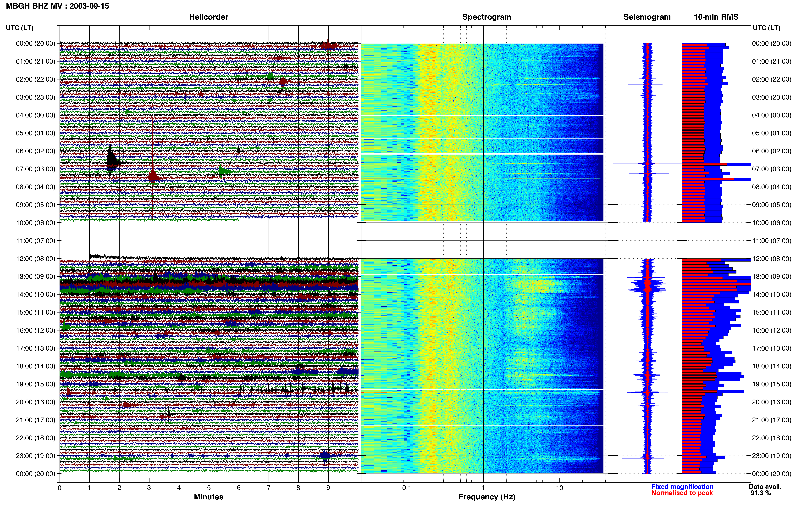This screenshot has width=812, height=508.
Task: Click minute tick label '9' on helicorder axis
Action: (328, 487)
